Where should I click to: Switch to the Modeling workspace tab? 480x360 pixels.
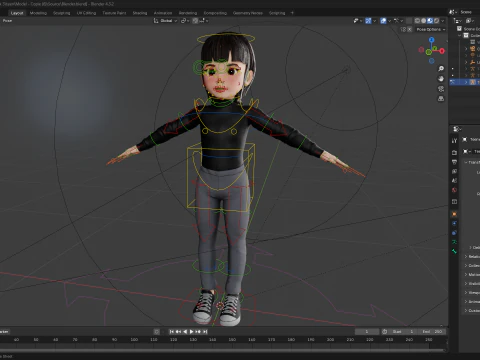38,13
